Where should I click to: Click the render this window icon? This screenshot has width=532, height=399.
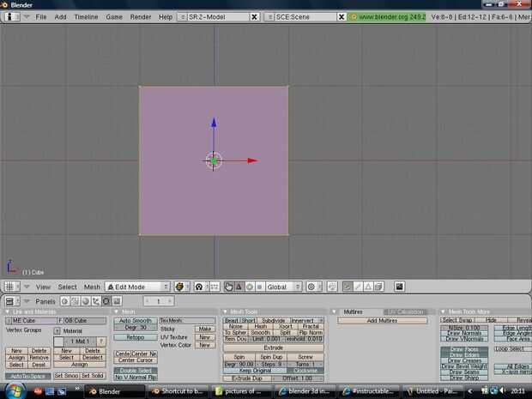click(x=399, y=287)
